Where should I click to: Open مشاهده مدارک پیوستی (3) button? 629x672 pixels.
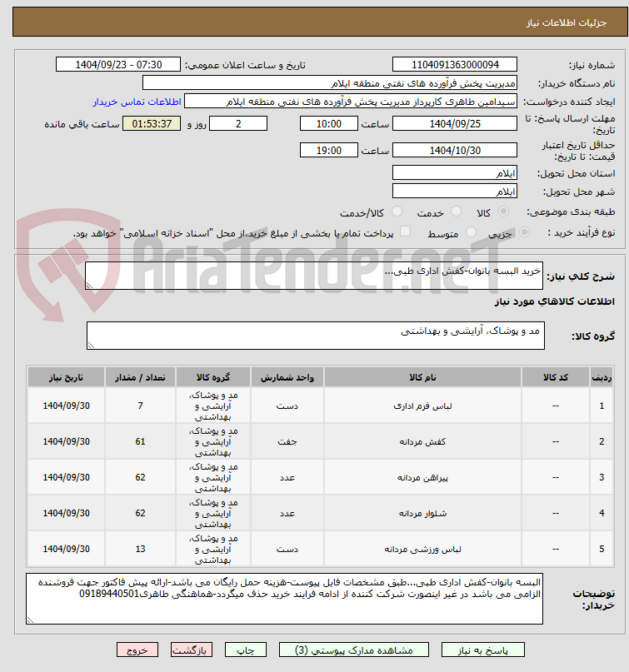point(354,650)
